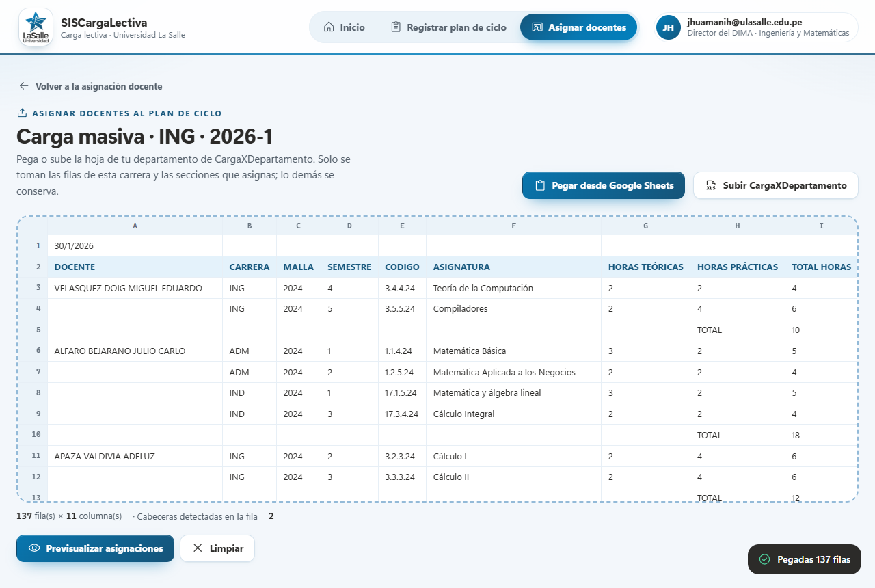Image resolution: width=875 pixels, height=588 pixels.
Task: Click cell APAZA VALDIVIA ADELUZ
Action: point(135,456)
